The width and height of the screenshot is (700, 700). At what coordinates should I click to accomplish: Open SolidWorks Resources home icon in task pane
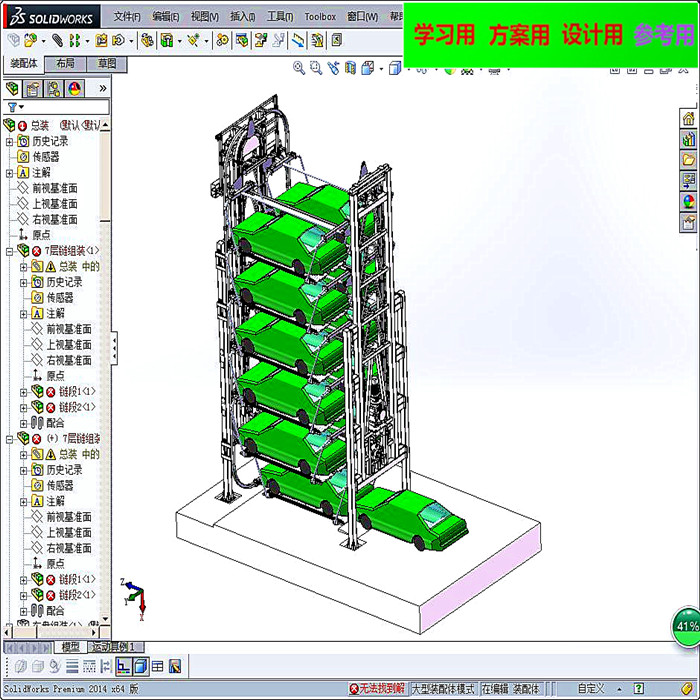[x=688, y=119]
